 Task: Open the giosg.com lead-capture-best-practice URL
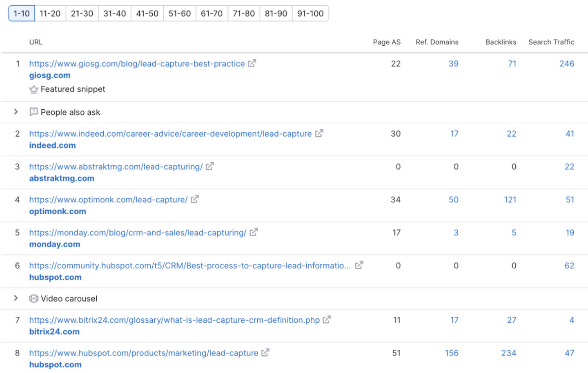[x=137, y=64]
